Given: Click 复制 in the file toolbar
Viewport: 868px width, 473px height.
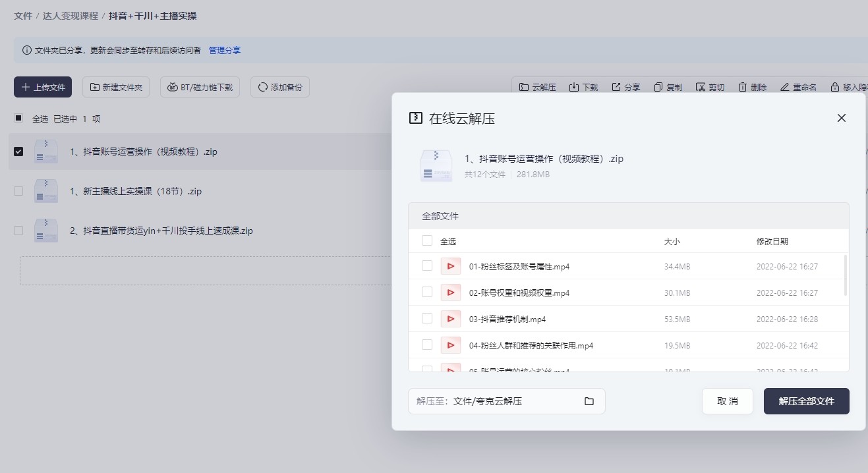Looking at the screenshot, I should [x=668, y=87].
